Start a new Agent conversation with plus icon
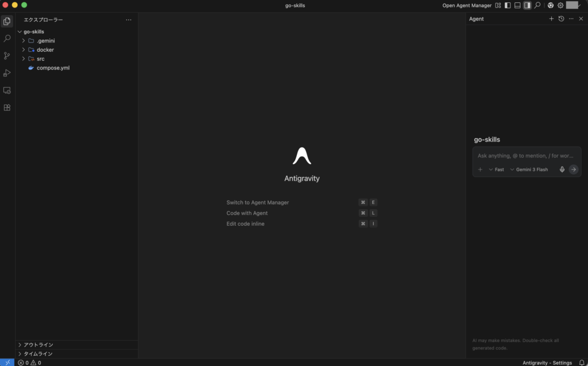The image size is (588, 366). click(x=551, y=19)
